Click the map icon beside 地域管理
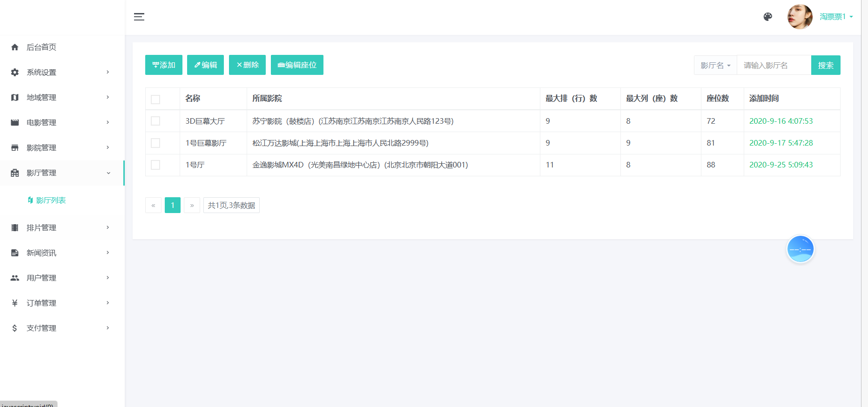868x407 pixels. tap(15, 97)
